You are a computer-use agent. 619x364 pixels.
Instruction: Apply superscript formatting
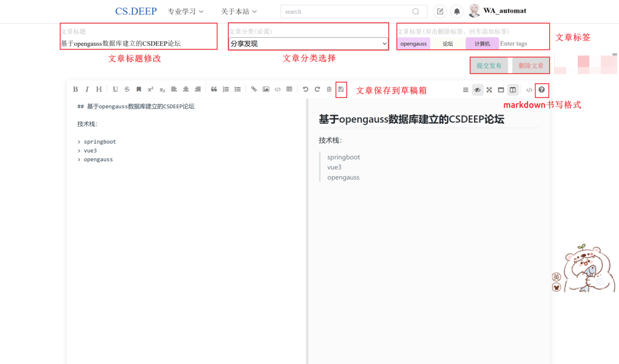[x=150, y=89]
